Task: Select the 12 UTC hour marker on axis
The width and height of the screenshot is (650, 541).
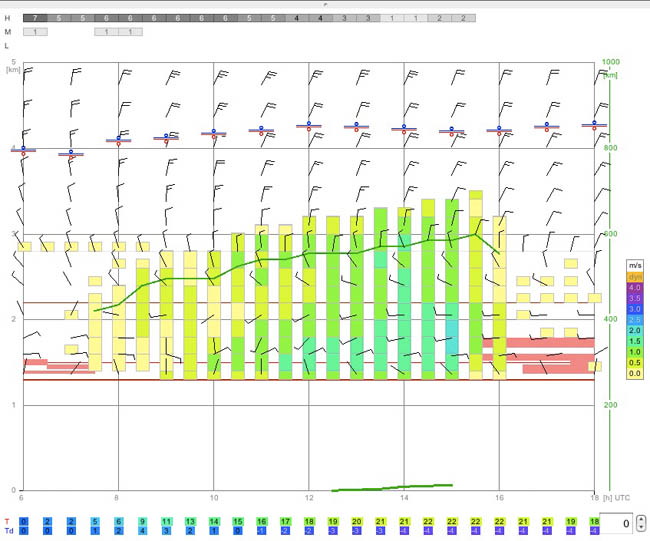Action: coord(309,497)
